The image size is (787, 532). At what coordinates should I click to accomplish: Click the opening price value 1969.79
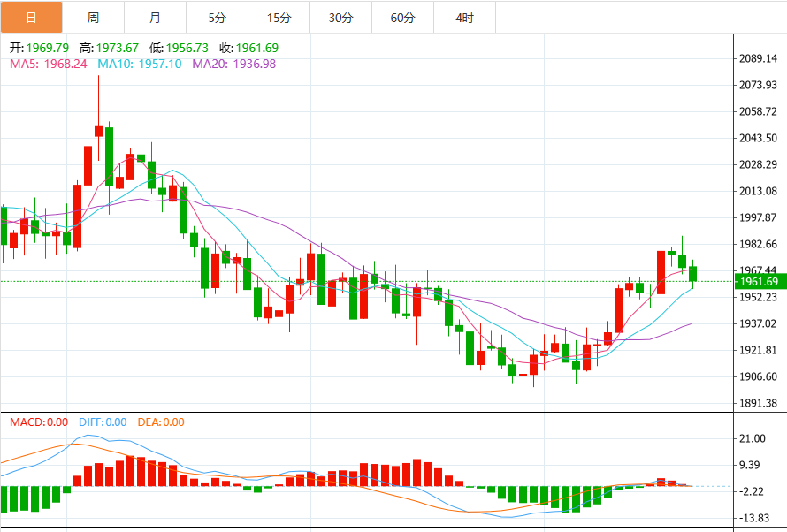coord(48,48)
